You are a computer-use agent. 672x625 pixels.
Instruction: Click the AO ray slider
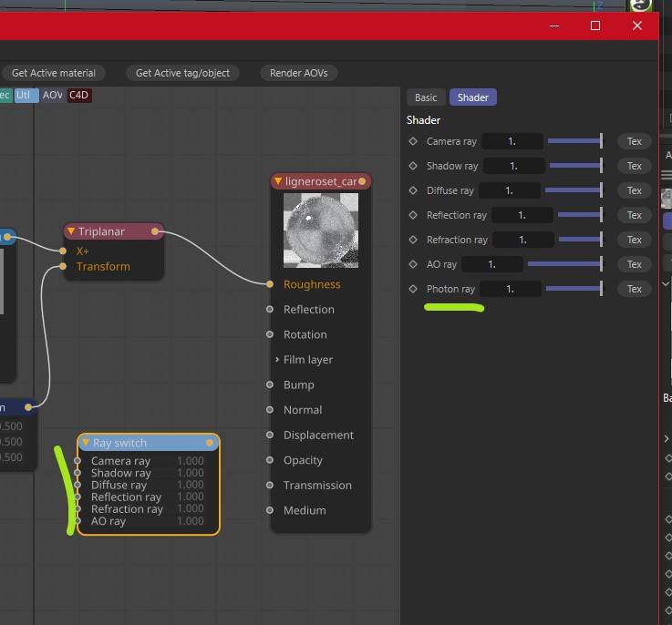tap(565, 264)
